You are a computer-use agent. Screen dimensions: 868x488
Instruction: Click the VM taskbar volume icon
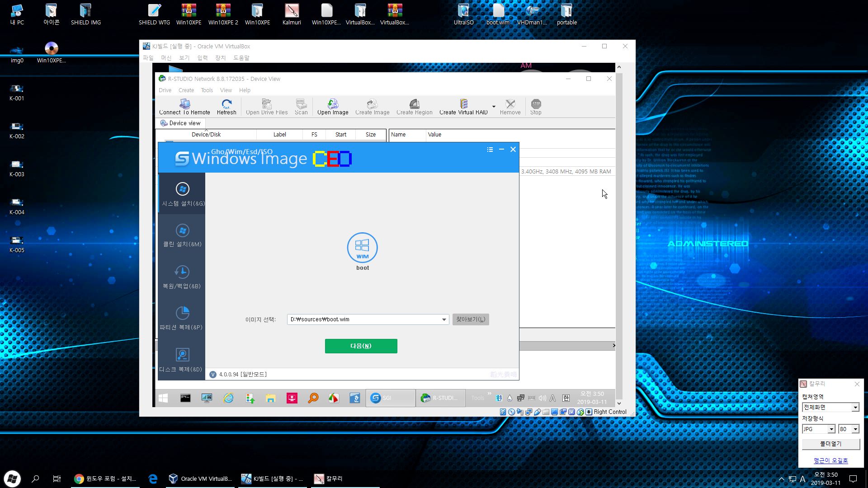point(542,398)
